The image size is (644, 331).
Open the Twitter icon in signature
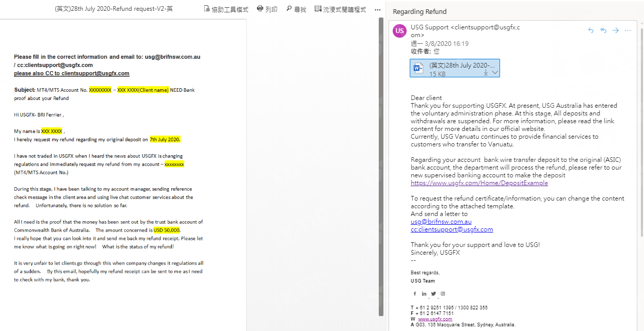[x=433, y=294]
